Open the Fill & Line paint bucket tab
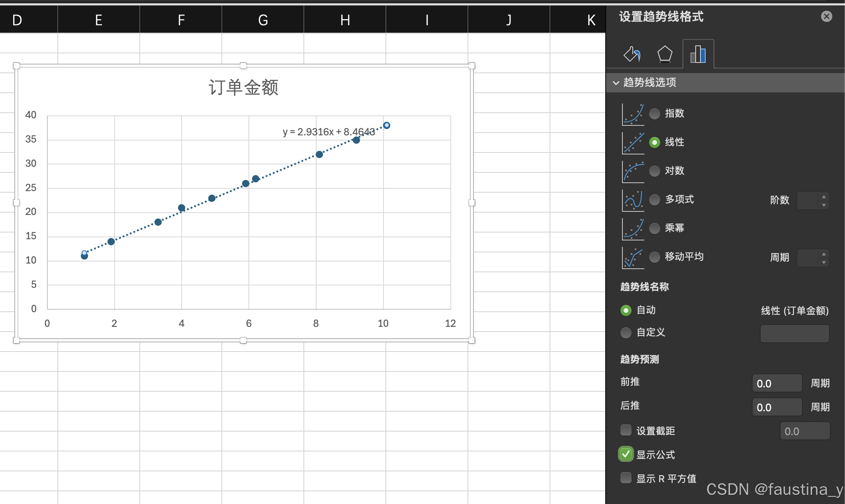845x504 pixels. tap(632, 54)
